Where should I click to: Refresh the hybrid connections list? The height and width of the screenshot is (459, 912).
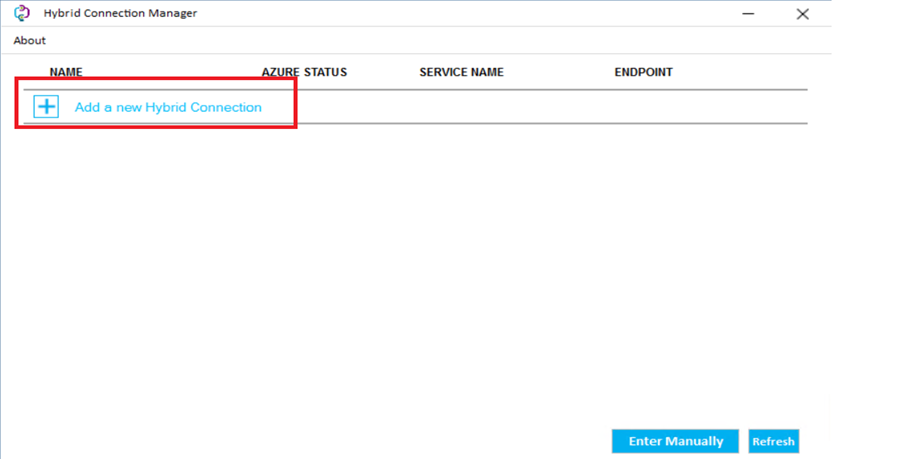(773, 441)
